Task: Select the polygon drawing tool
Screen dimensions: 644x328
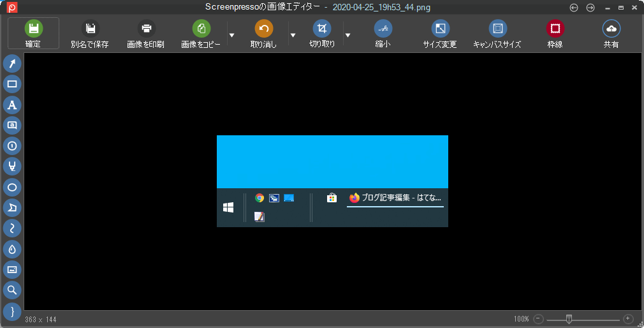Action: point(12,207)
